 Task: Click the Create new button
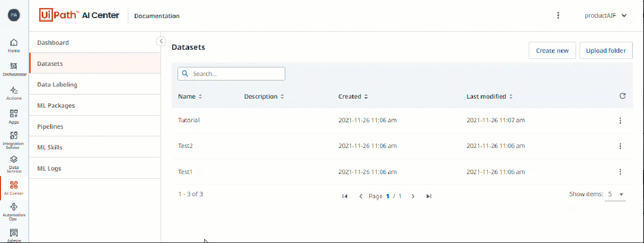pyautogui.click(x=552, y=50)
